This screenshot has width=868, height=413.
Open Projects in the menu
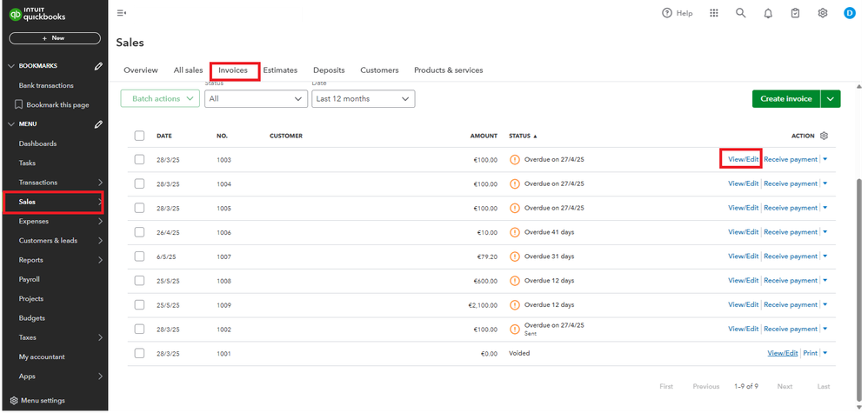[x=31, y=298]
